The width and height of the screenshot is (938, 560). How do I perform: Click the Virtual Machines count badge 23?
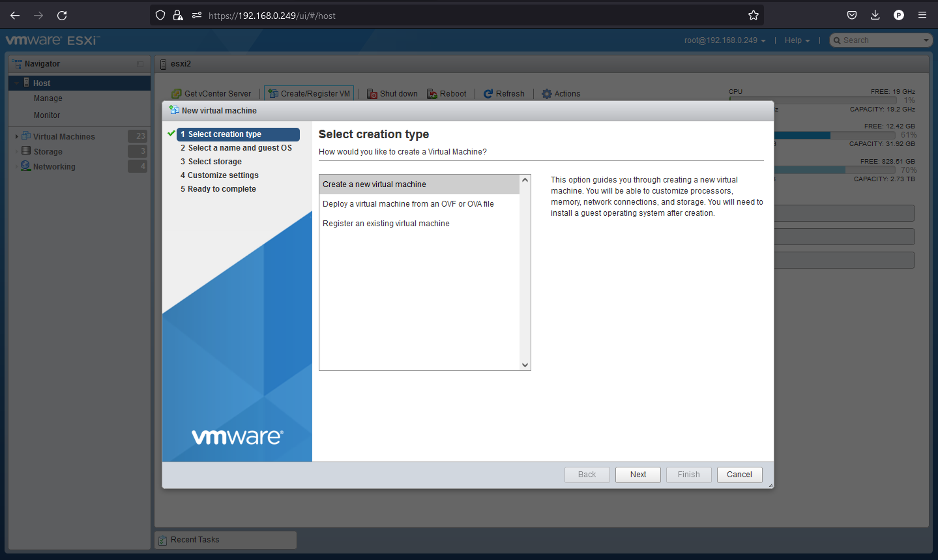pos(138,136)
